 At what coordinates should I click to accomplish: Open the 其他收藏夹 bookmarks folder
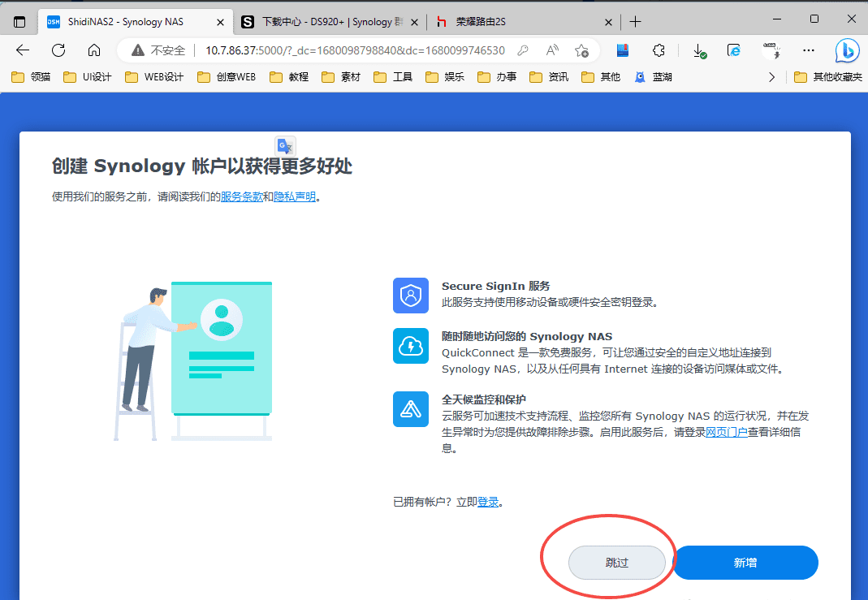tap(823, 77)
